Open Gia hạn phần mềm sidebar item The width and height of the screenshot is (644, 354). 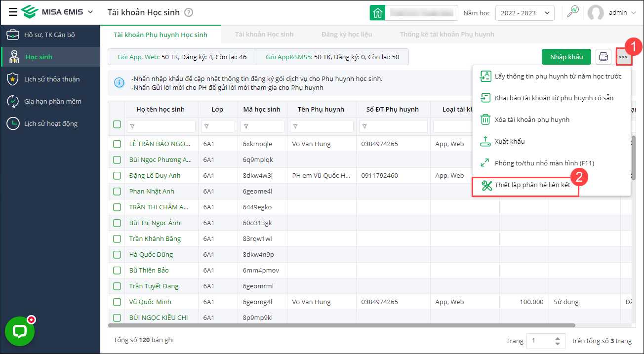tap(50, 101)
